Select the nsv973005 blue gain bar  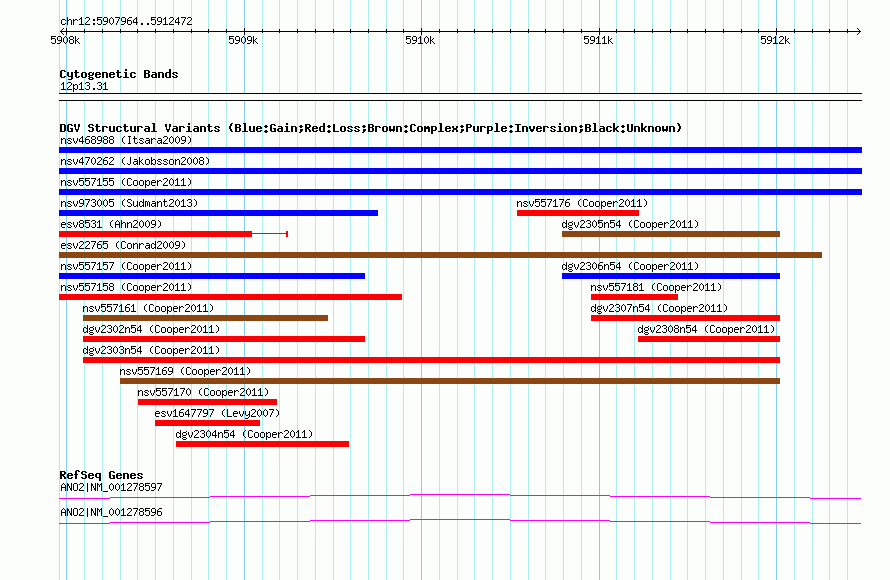(219, 213)
